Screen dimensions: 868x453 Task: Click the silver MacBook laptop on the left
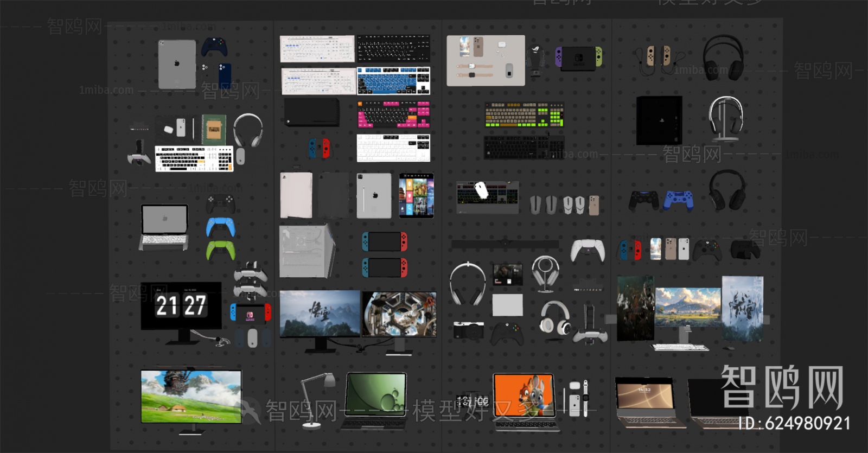click(164, 227)
